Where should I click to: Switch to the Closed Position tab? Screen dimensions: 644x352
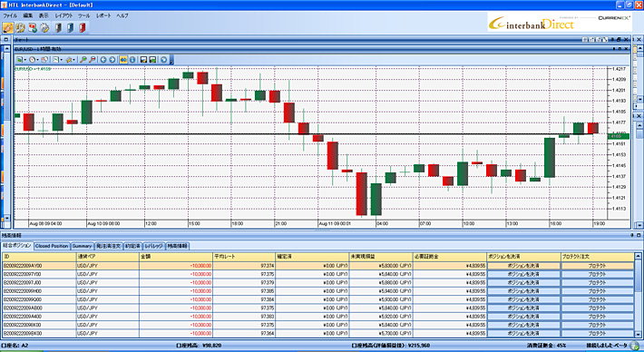tap(52, 246)
